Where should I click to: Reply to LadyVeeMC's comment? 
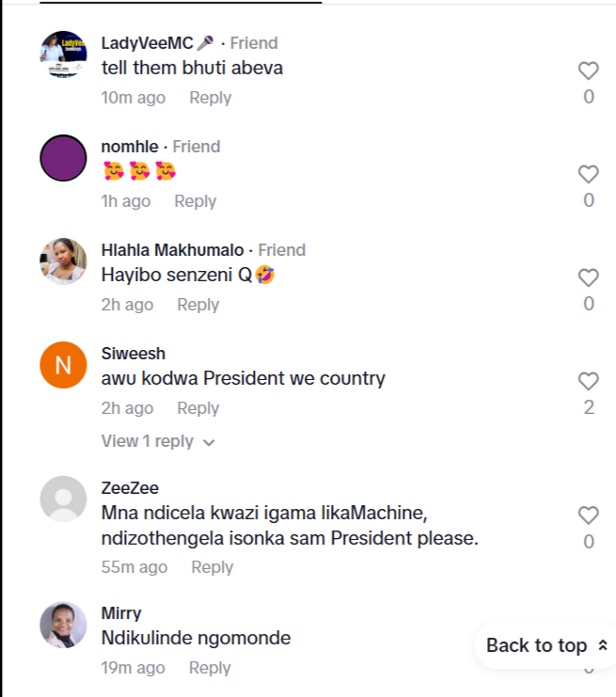210,98
